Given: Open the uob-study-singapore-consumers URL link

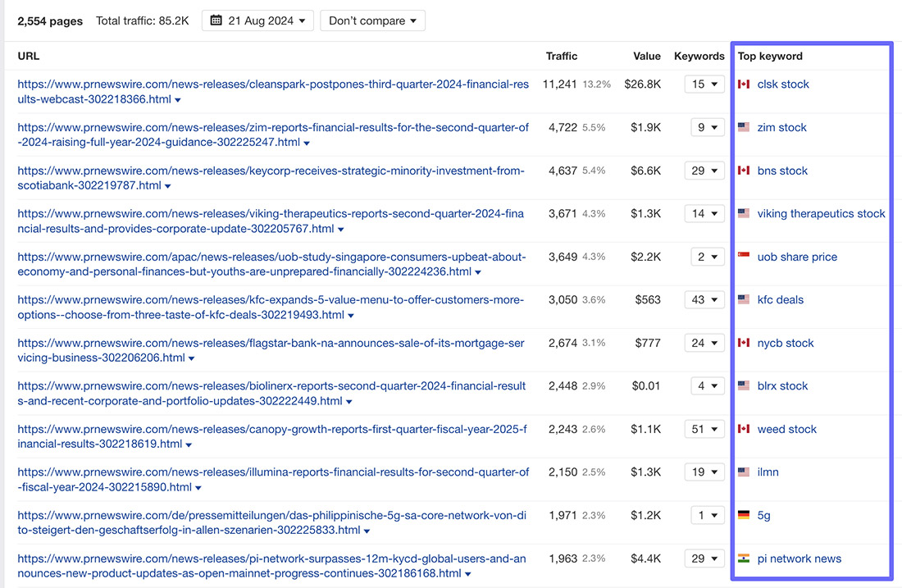Looking at the screenshot, I should [271, 264].
